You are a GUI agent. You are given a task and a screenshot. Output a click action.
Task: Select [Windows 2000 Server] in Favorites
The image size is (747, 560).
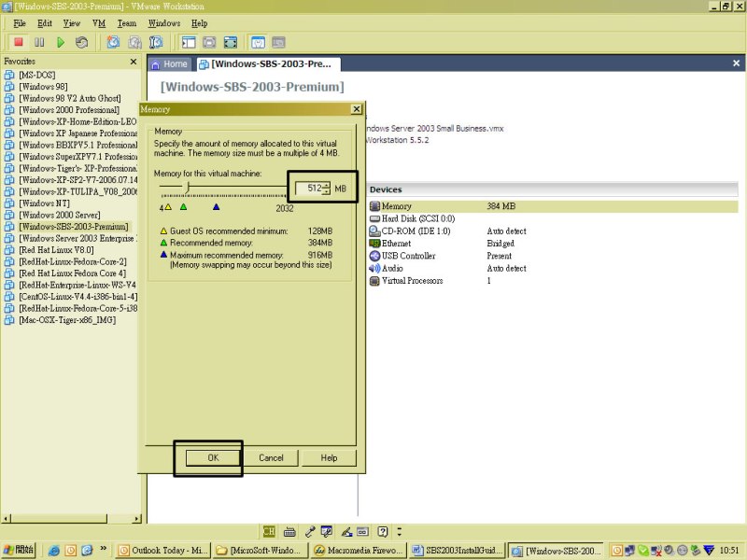59,216
